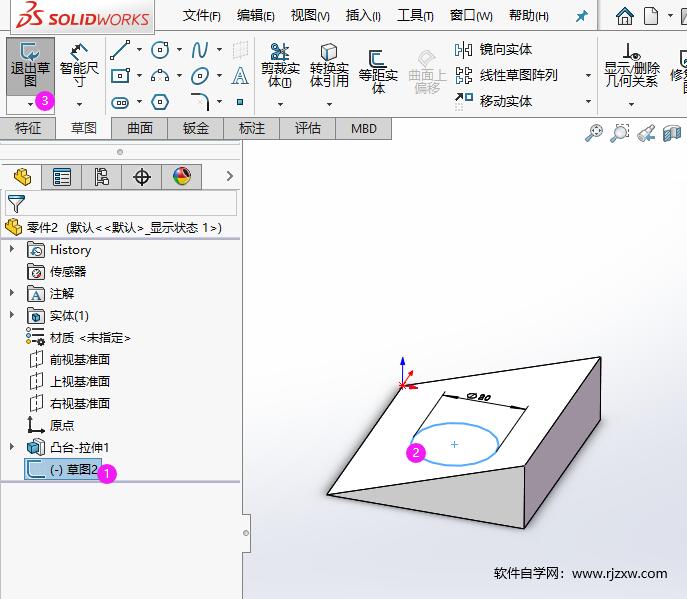Open DisplayManager color sphere tab

coord(181,177)
